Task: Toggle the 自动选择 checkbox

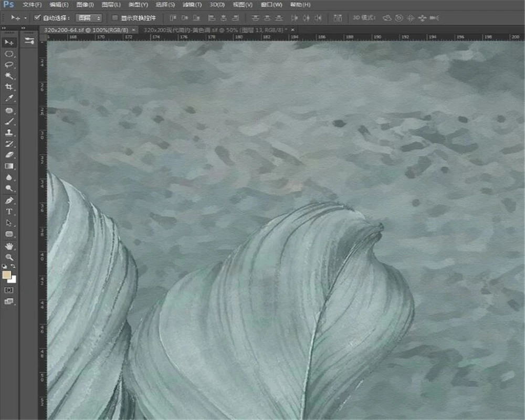Action: 37,17
